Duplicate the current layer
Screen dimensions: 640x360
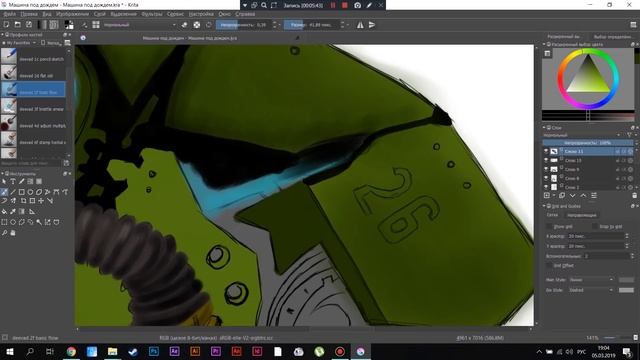562,196
